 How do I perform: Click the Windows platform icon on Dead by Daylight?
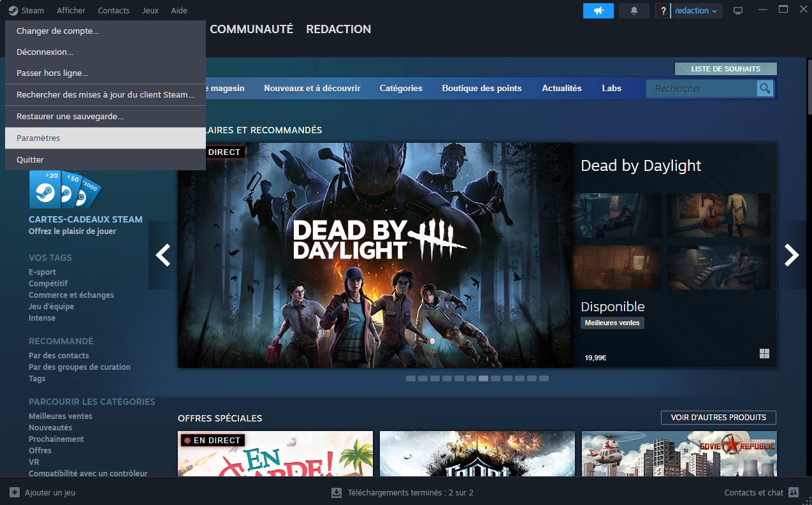764,354
